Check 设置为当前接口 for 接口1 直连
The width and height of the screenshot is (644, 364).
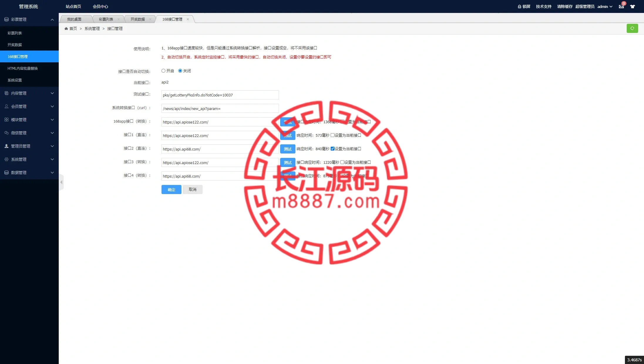pos(332,135)
